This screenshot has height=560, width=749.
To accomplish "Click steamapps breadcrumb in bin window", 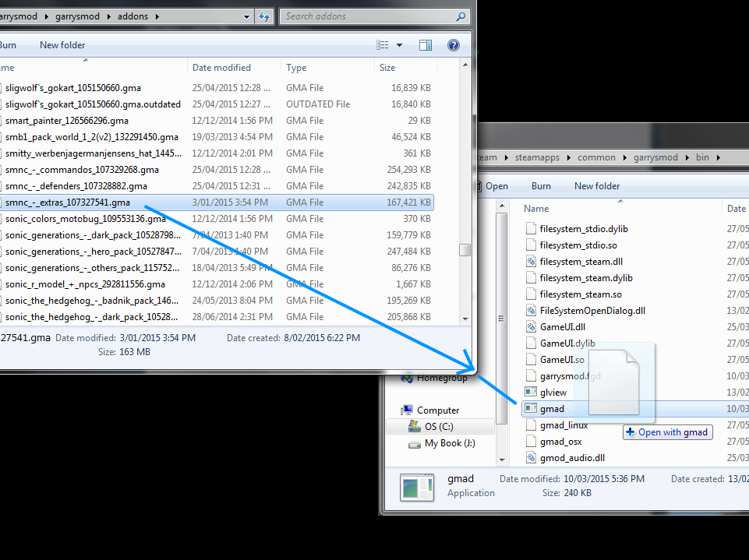I will coord(537,157).
